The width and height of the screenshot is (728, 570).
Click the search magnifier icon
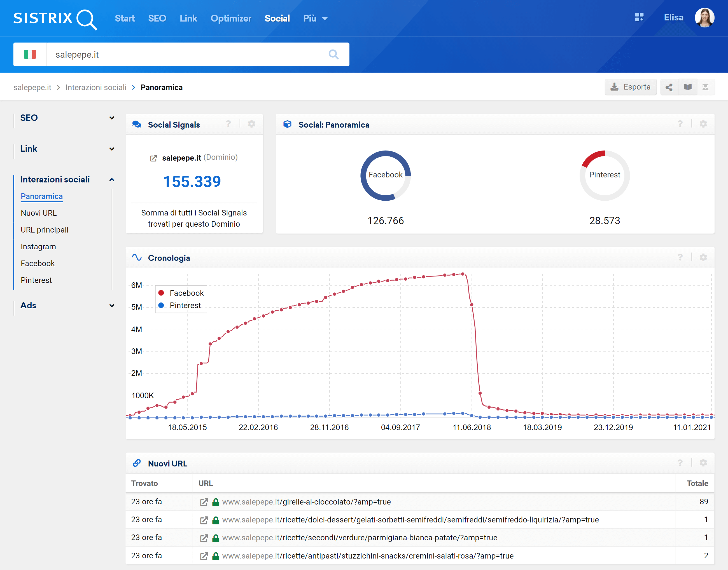tap(333, 54)
